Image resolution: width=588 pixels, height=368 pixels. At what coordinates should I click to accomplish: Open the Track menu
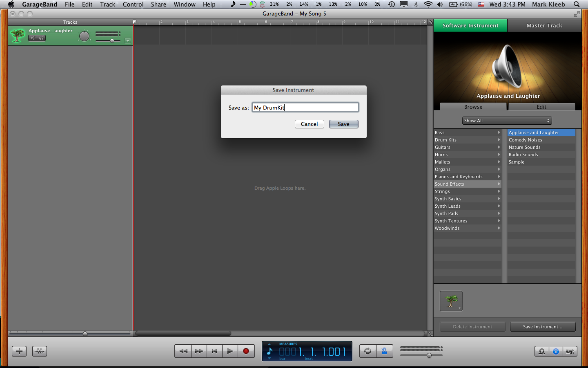tap(107, 4)
